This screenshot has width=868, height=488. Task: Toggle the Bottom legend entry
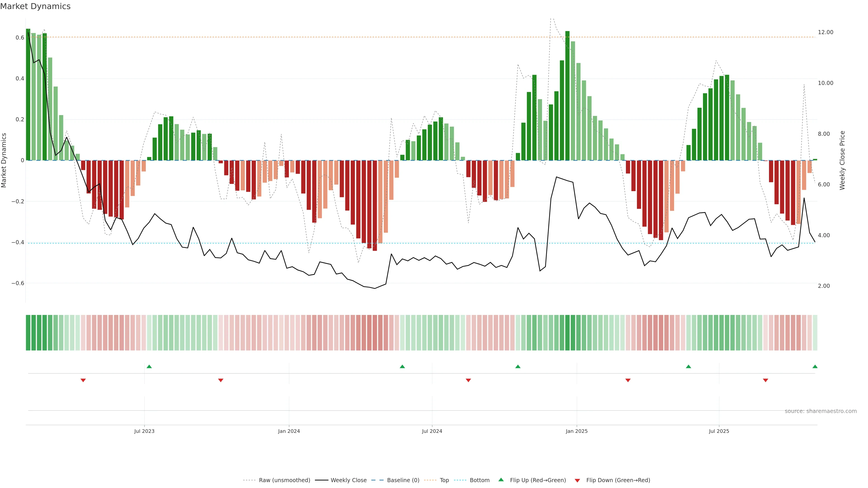(x=479, y=480)
